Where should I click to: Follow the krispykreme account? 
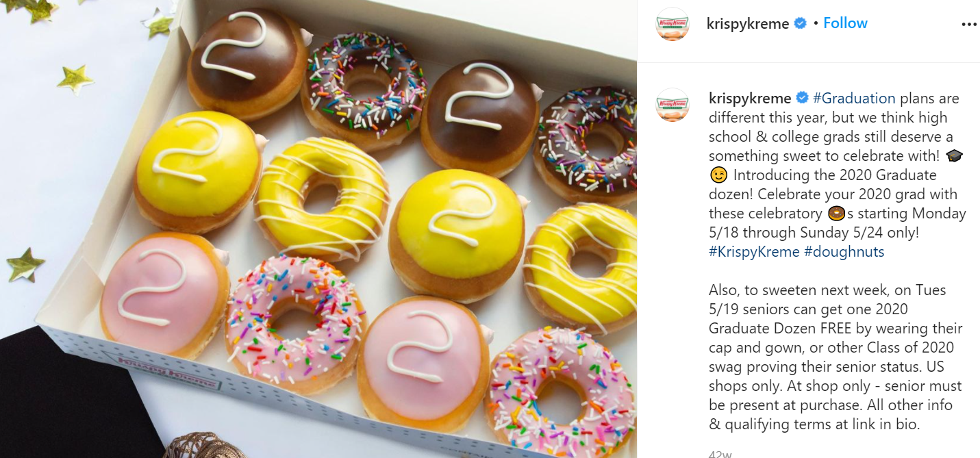845,23
